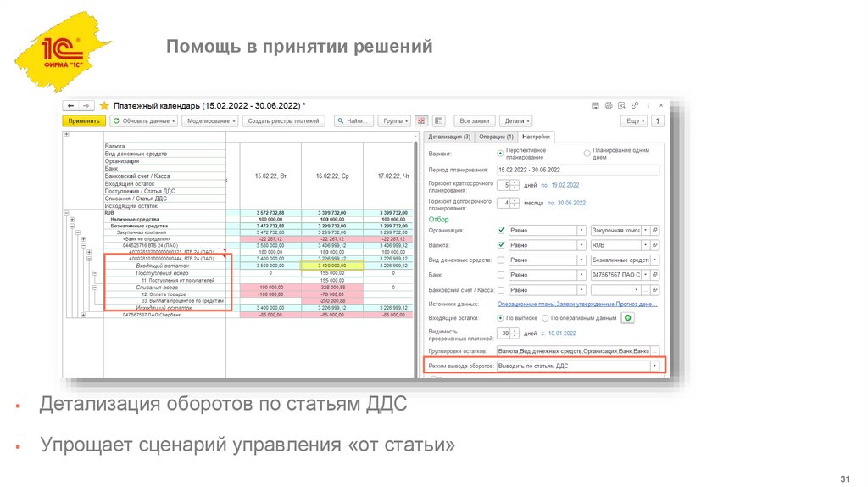The height and width of the screenshot is (487, 868).
Task: Select the Планирование одним днем radio button
Action: click(587, 154)
